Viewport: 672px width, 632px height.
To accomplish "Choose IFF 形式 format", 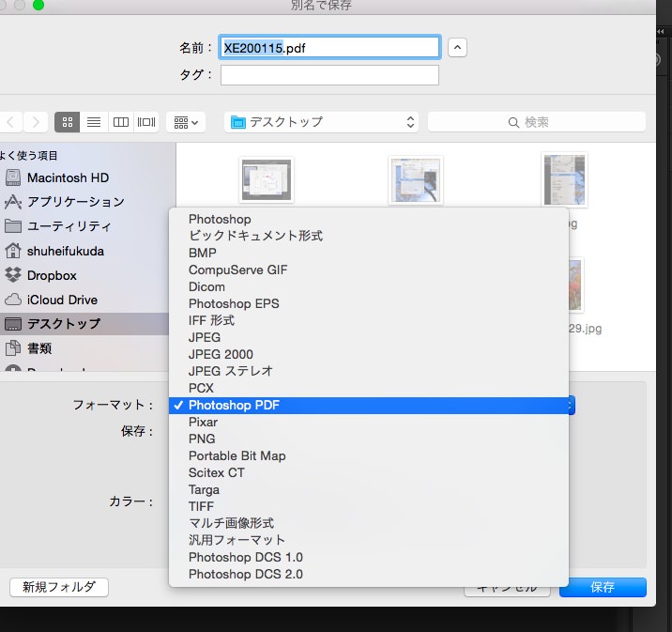I will click(x=369, y=320).
